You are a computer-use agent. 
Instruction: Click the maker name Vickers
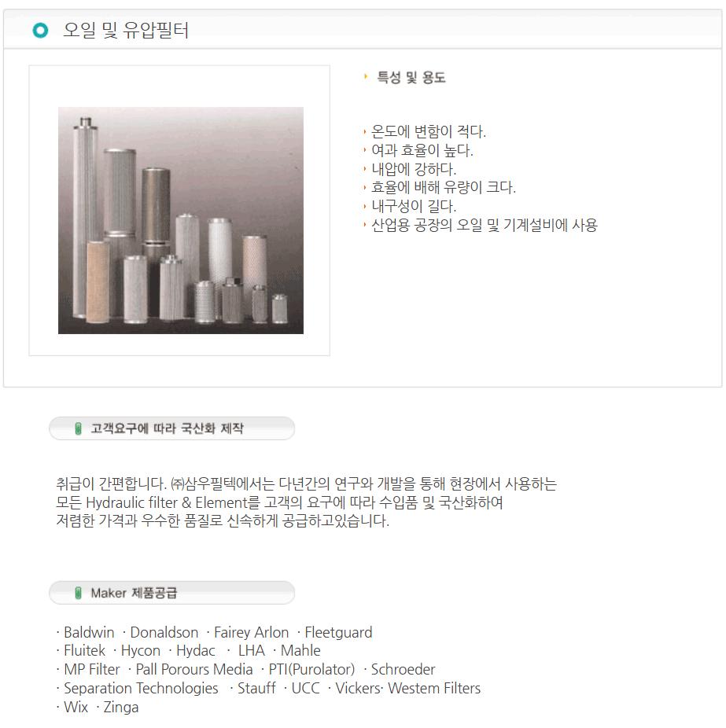pyautogui.click(x=358, y=688)
